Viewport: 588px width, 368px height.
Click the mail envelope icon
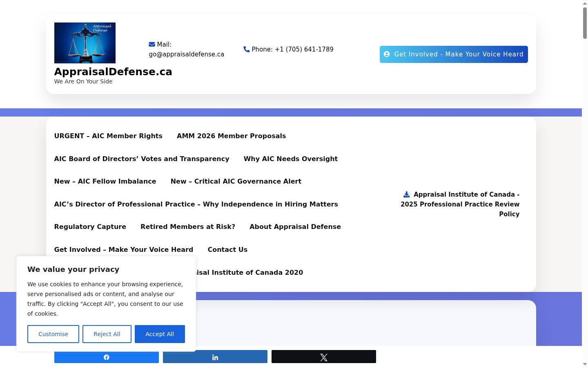[152, 44]
